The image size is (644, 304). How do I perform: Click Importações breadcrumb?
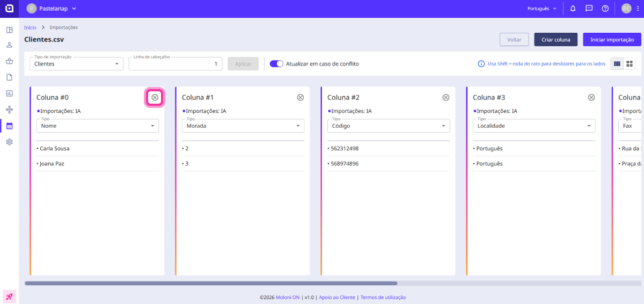click(x=64, y=27)
